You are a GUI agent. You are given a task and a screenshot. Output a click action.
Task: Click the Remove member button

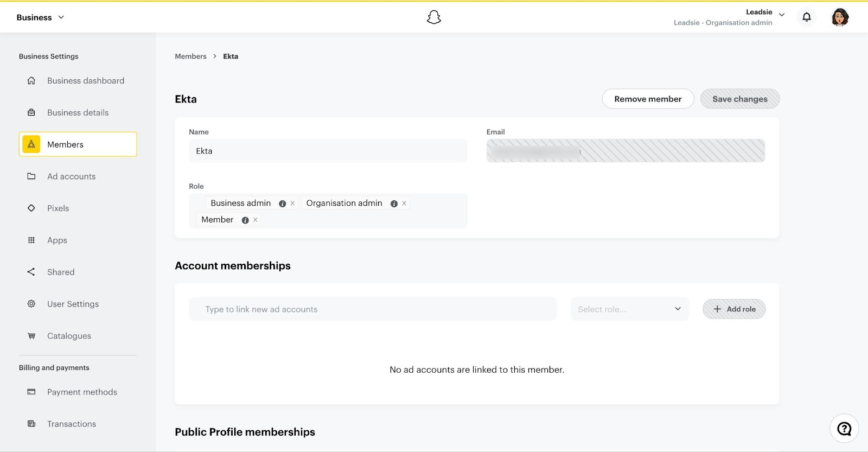(x=648, y=99)
